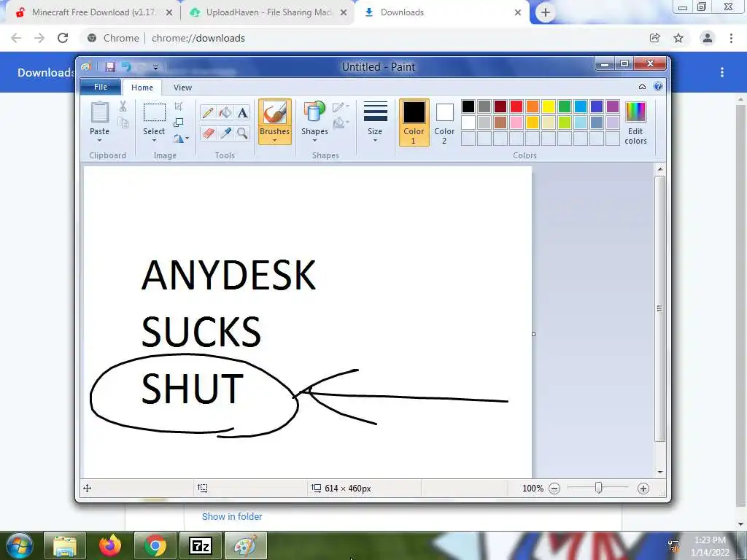Image resolution: width=747 pixels, height=560 pixels.
Task: Click the Paste clipboard icon
Action: coord(99,113)
